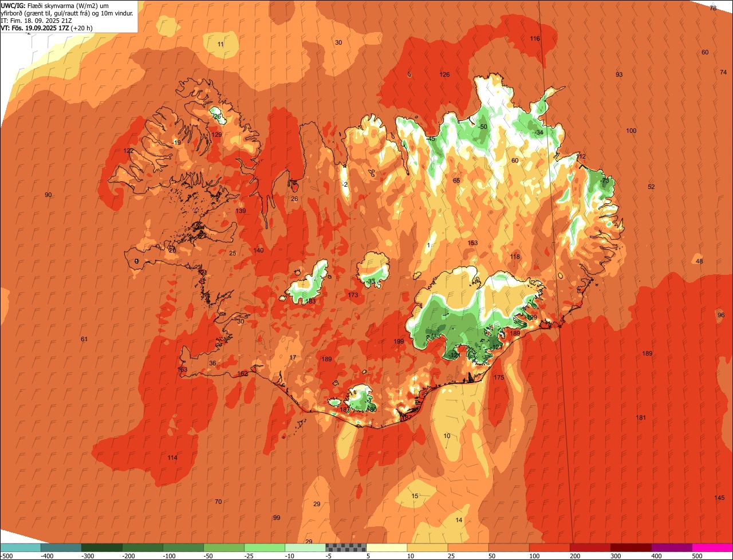Select the value 93 in the northeast sea
This screenshot has height=560, width=733.
[x=619, y=75]
